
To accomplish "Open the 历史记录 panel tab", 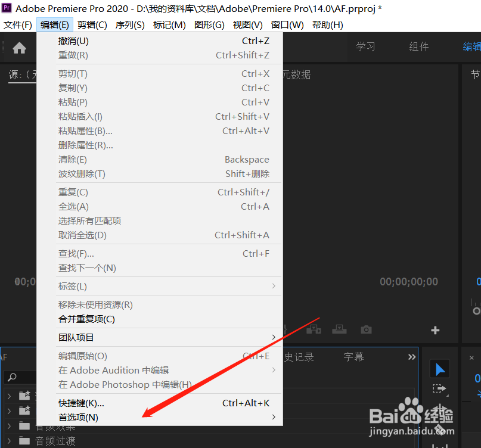I will coord(298,357).
